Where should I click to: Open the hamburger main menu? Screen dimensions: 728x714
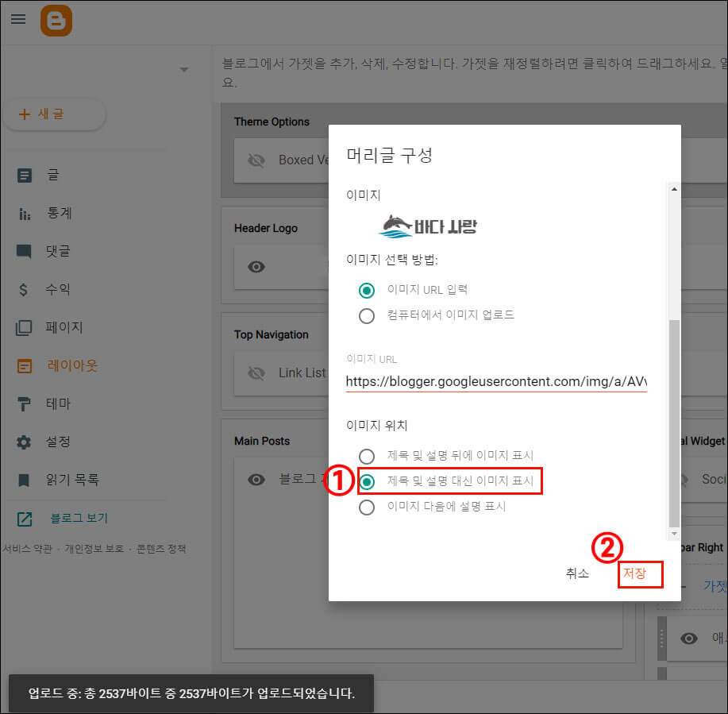click(18, 19)
